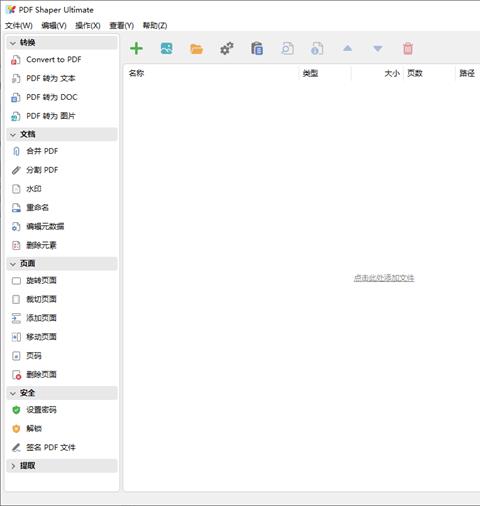480x506 pixels.
Task: Collapse the 转换 section chevron
Action: [x=13, y=43]
